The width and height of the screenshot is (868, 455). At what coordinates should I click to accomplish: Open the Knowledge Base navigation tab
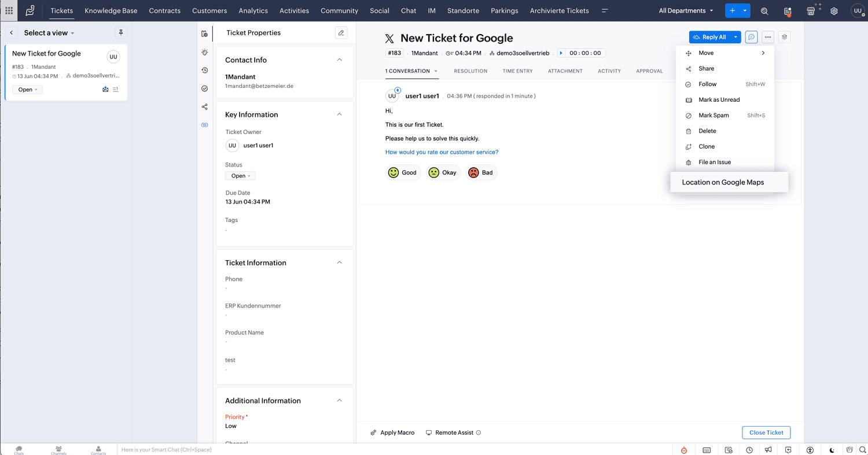pyautogui.click(x=111, y=10)
